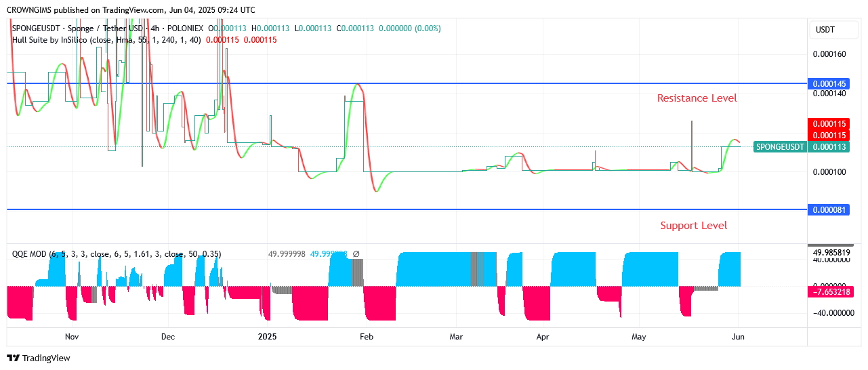
Task: Click the SPONGEUSDT teal symbol tag
Action: tap(780, 147)
